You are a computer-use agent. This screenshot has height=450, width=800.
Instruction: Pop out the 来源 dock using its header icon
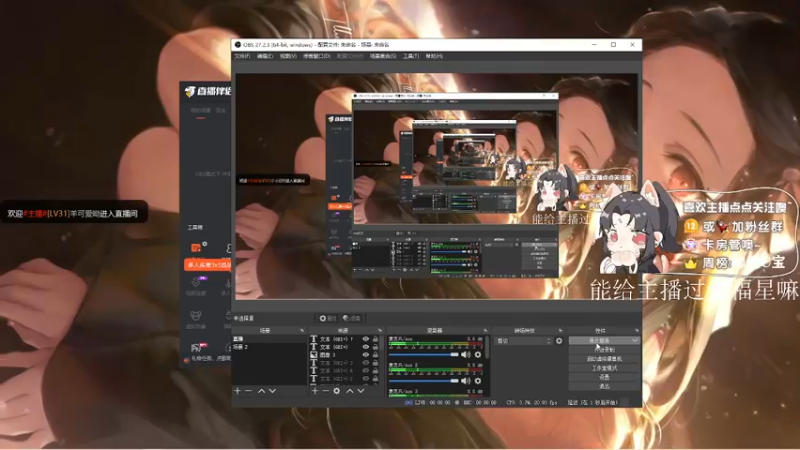[380, 331]
